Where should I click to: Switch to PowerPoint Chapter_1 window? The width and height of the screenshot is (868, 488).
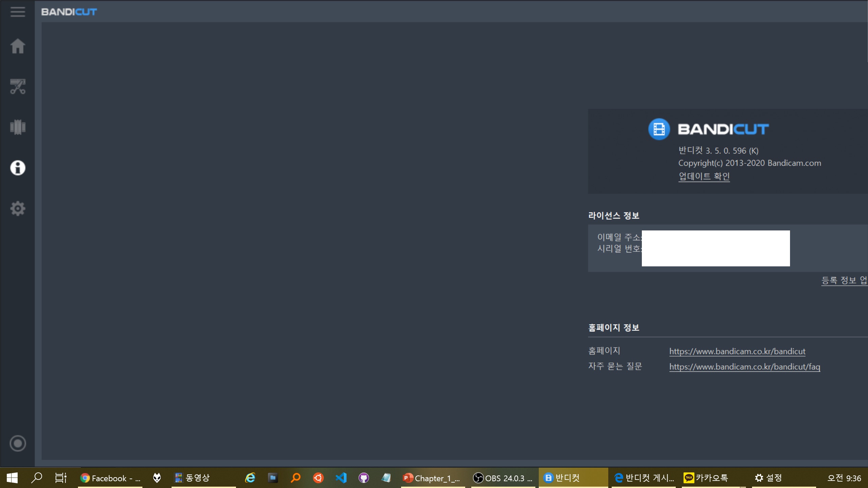[x=433, y=478]
